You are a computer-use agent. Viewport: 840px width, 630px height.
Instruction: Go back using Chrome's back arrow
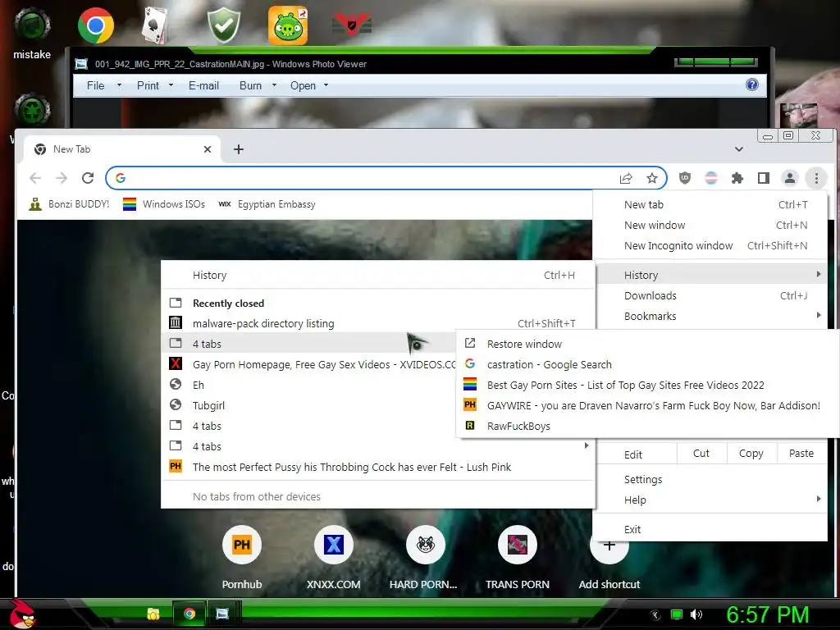click(x=35, y=178)
